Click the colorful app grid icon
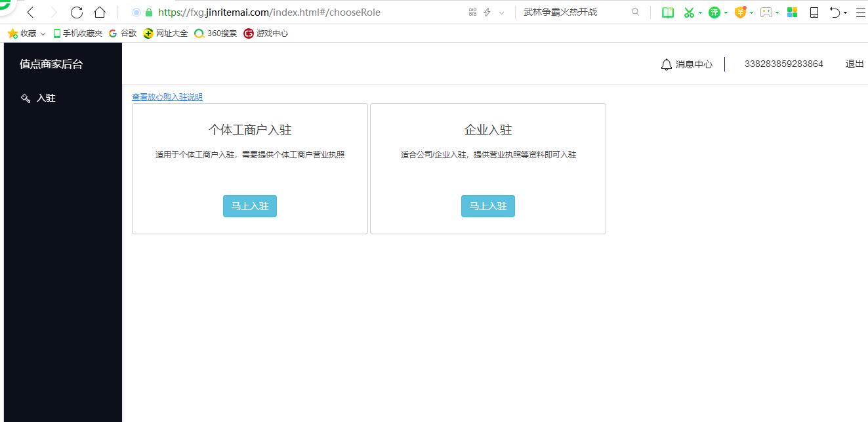The height and width of the screenshot is (422, 868). [x=792, y=12]
